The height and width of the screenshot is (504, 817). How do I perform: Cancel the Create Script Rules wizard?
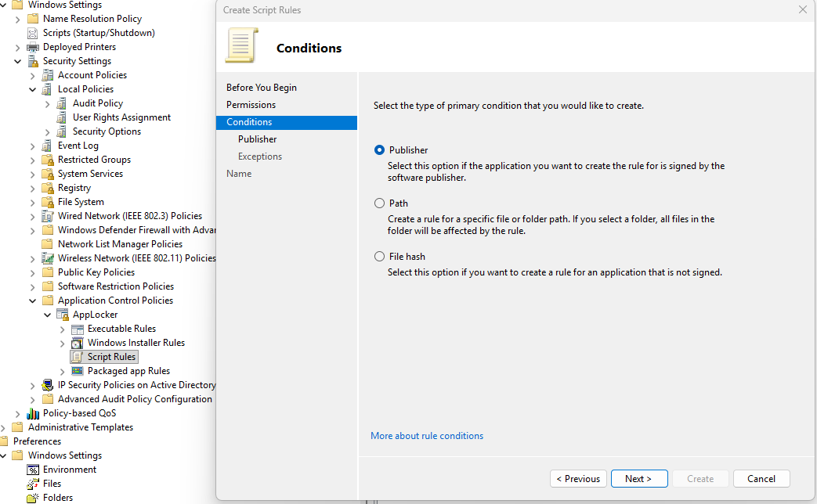761,478
